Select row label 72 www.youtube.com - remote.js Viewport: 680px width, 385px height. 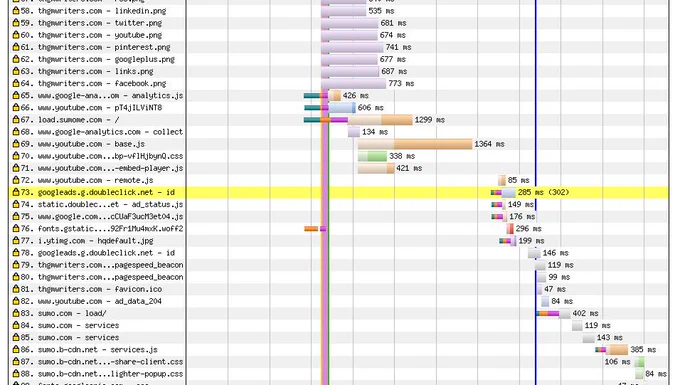pos(87,181)
